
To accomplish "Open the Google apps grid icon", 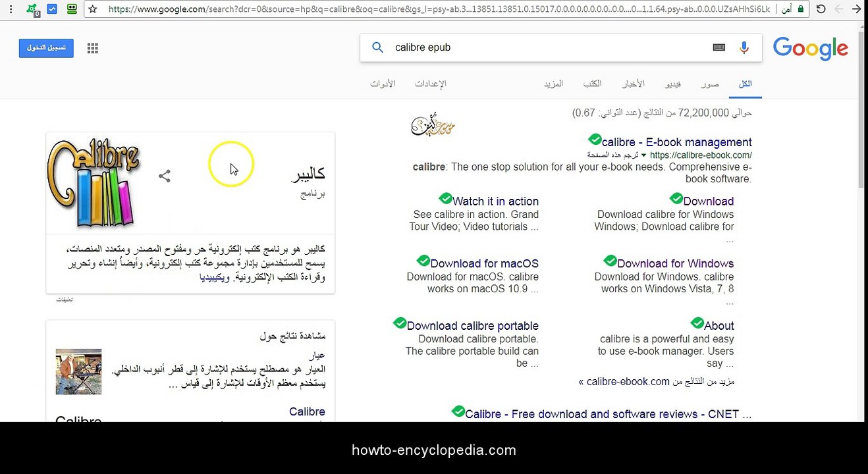I will click(x=93, y=48).
